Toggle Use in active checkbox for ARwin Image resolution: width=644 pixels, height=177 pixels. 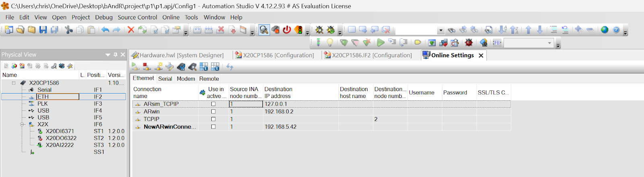click(213, 112)
